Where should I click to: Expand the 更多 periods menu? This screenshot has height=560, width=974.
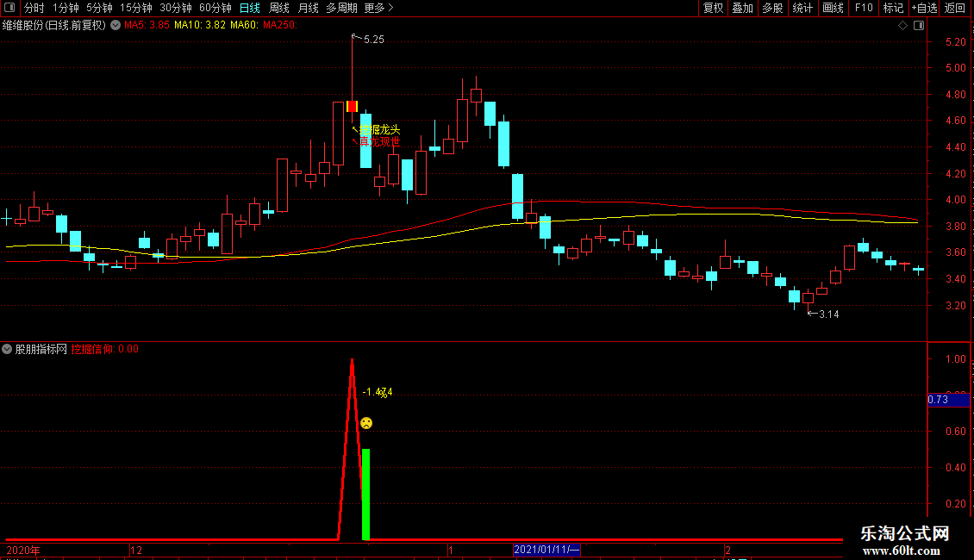pyautogui.click(x=378, y=8)
